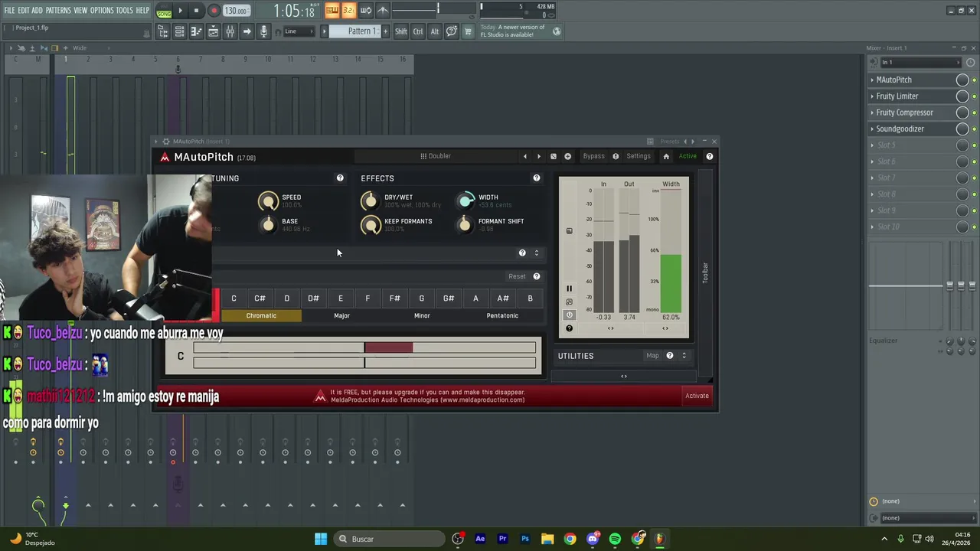Image resolution: width=980 pixels, height=551 pixels.
Task: Expand the Soundgoodizer slot menu arrow
Action: tap(872, 129)
